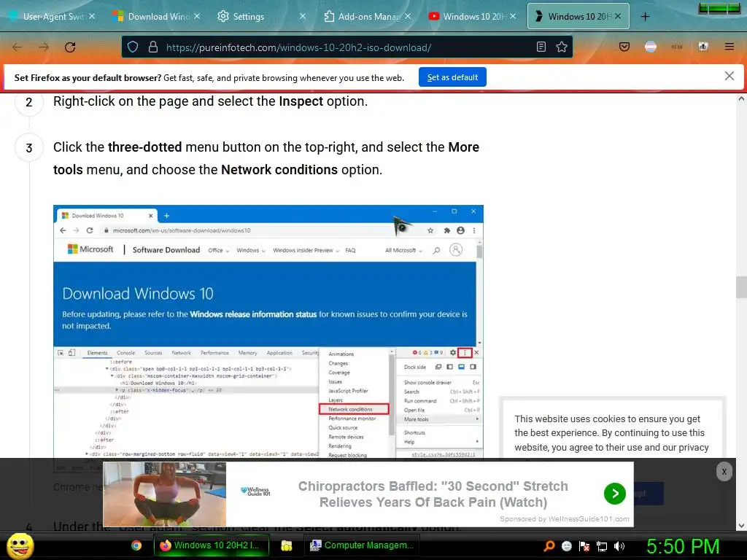Toggle Reader View icon in address bar
This screenshot has width=747, height=560.
541,47
